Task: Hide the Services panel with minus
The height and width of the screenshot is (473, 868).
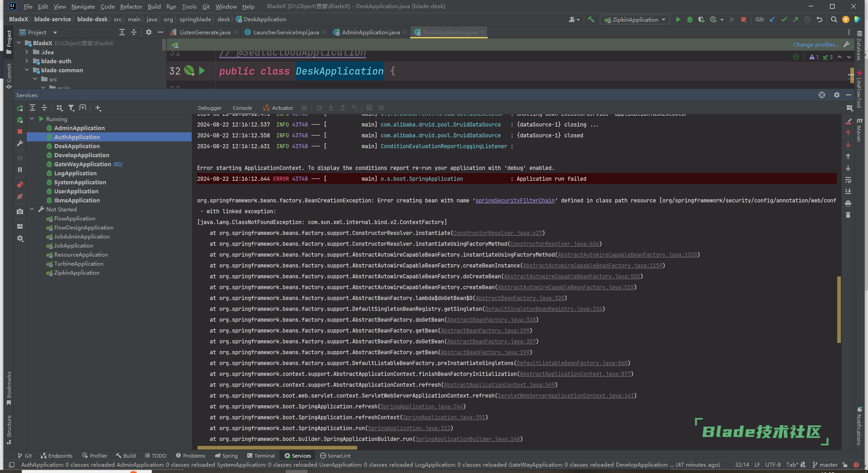Action: click(849, 95)
